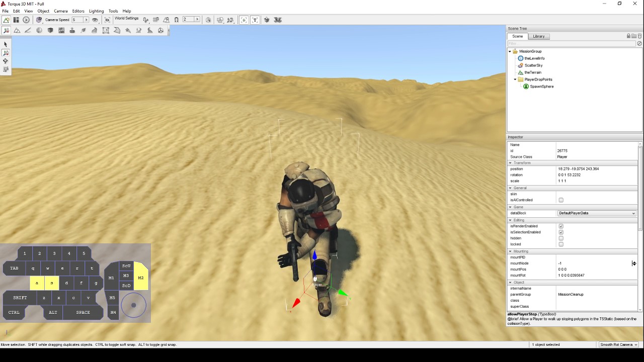Image resolution: width=644 pixels, height=362 pixels.
Task: Click the Scene Tree Filter field
Action: click(572, 44)
